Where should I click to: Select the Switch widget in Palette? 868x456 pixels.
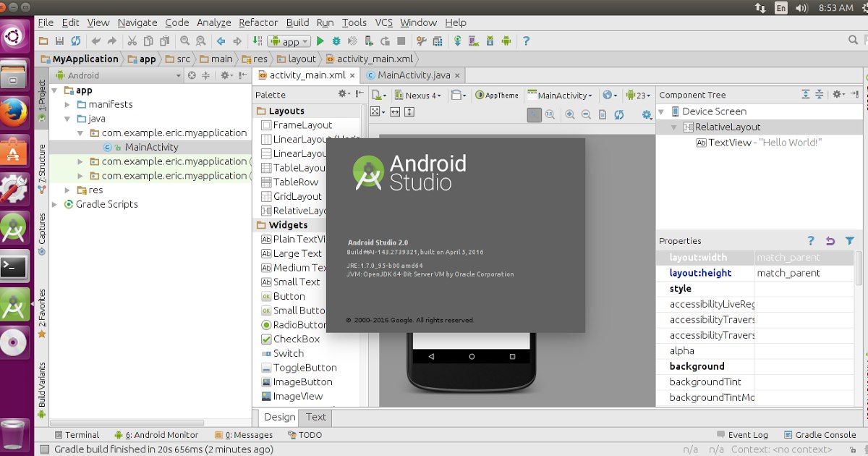click(x=282, y=353)
